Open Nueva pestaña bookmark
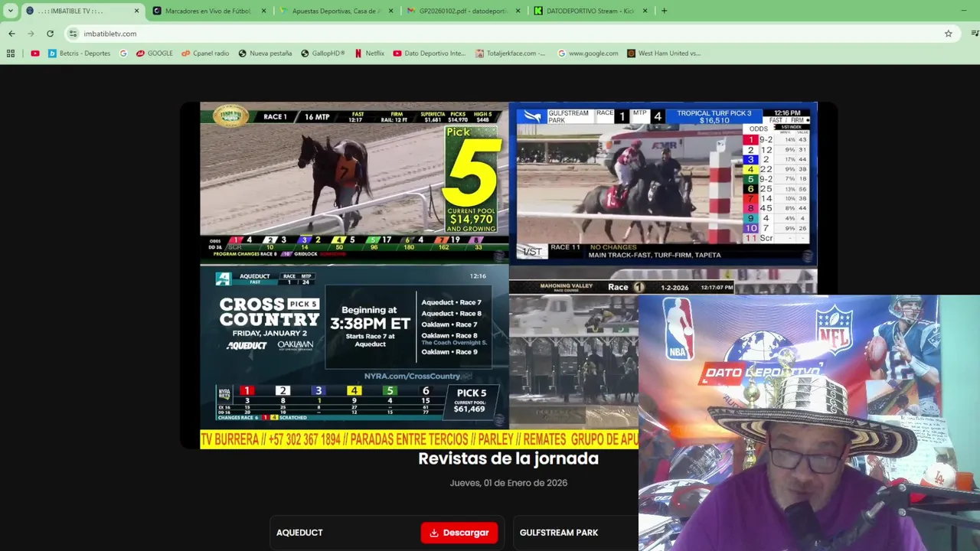The width and height of the screenshot is (980, 551). coord(266,54)
